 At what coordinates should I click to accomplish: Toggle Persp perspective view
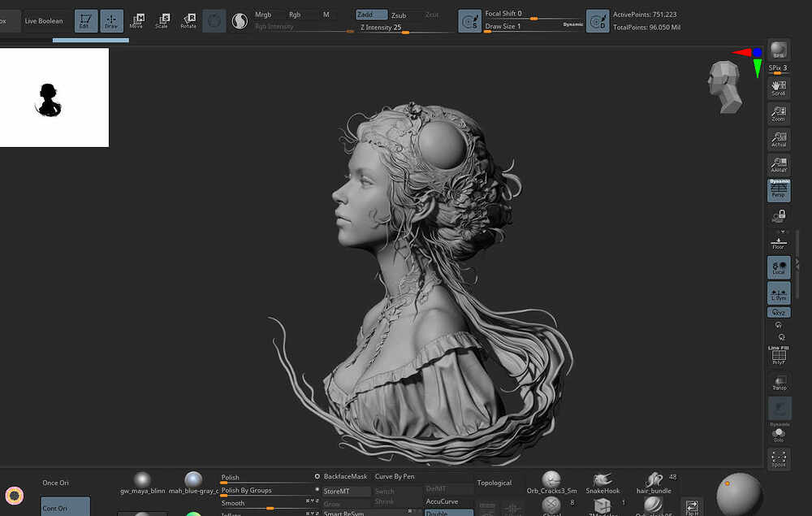pyautogui.click(x=779, y=190)
